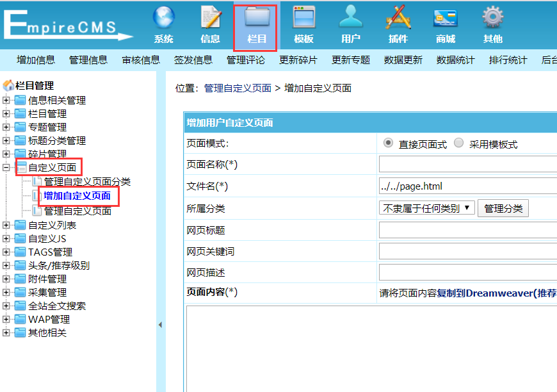This screenshot has height=392, width=557.
Task: Click the 管理自定义页面分类 page icon
Action: [x=37, y=182]
